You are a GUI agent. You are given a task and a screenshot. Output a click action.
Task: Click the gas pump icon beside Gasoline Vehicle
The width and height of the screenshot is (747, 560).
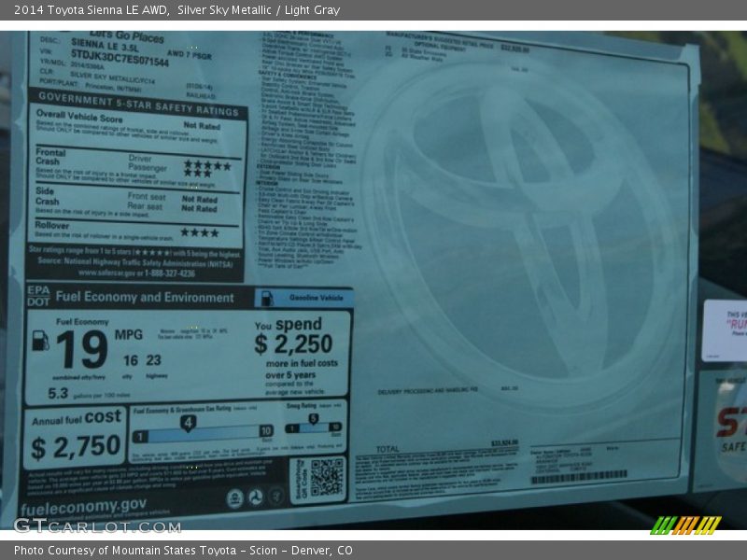267,299
